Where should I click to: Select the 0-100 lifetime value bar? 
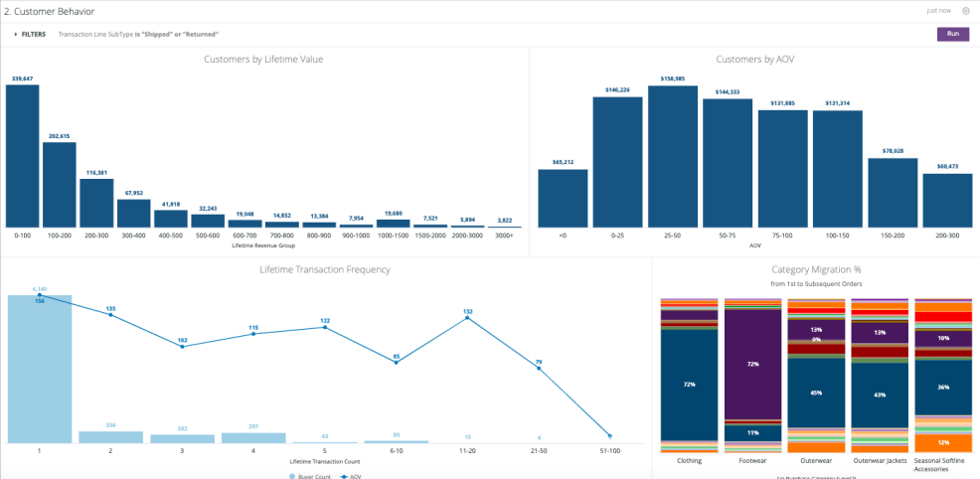click(x=22, y=156)
